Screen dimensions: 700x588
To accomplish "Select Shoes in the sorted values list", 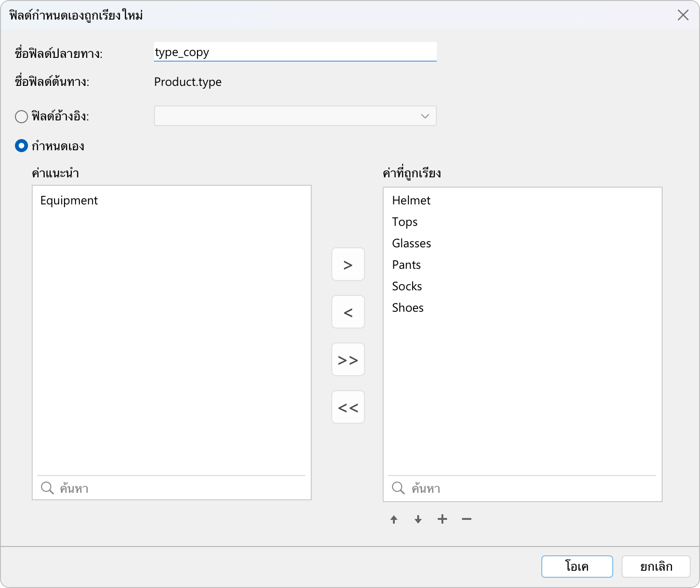I will pos(408,308).
